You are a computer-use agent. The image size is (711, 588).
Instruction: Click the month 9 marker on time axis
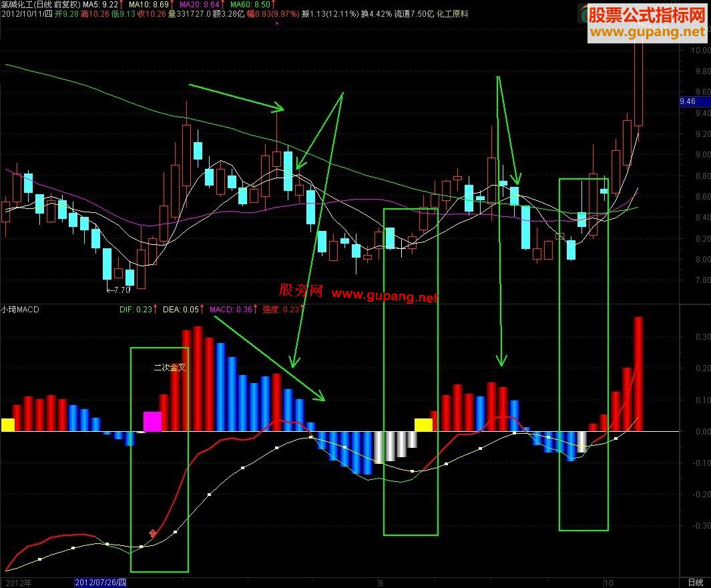point(381,583)
